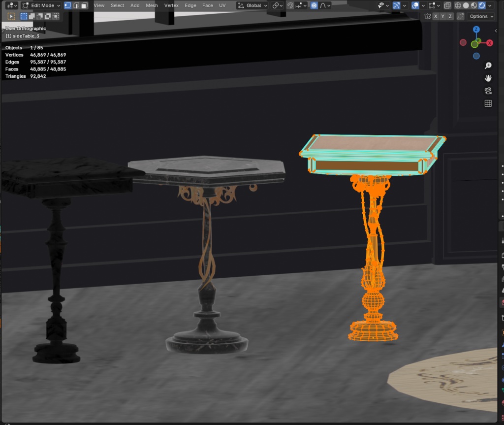The width and height of the screenshot is (504, 425).
Task: Open the Vertex menu
Action: 171,5
